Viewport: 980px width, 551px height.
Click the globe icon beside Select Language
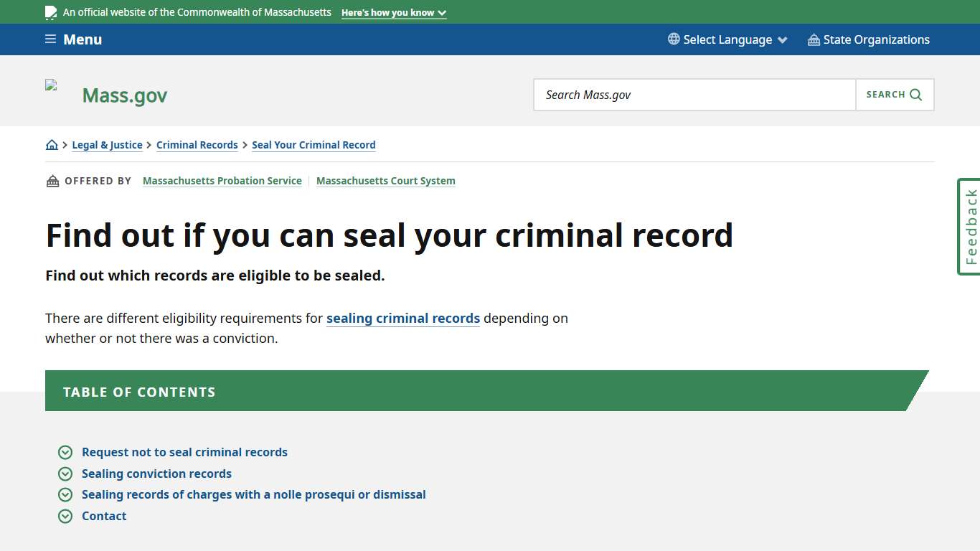coord(672,39)
